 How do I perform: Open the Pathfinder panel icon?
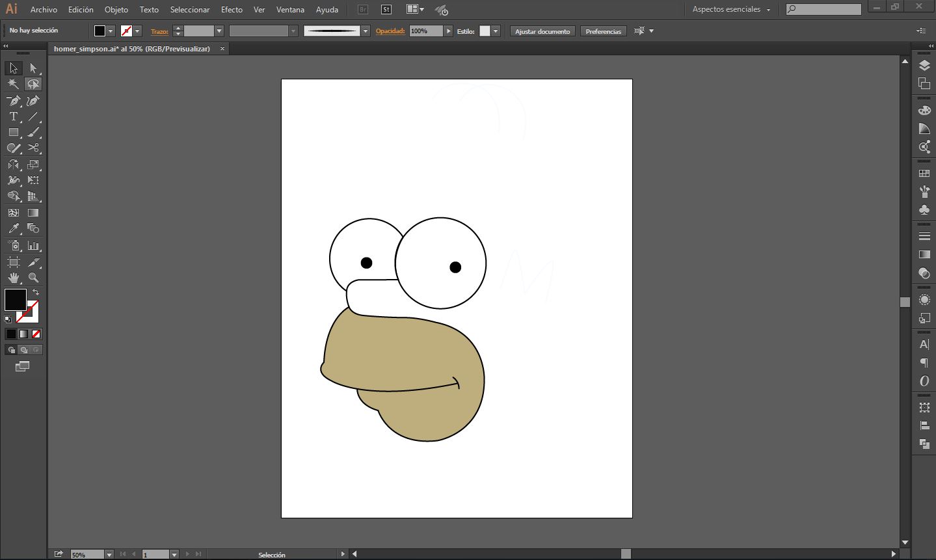(924, 444)
